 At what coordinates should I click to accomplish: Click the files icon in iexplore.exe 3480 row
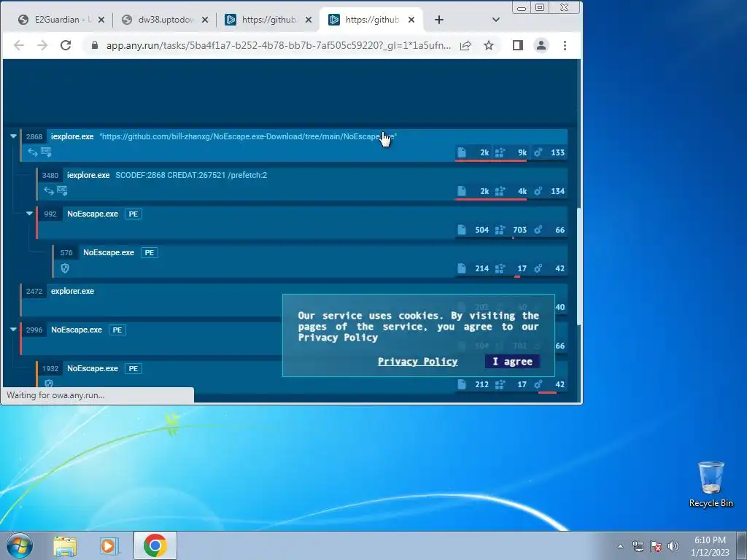pos(462,191)
